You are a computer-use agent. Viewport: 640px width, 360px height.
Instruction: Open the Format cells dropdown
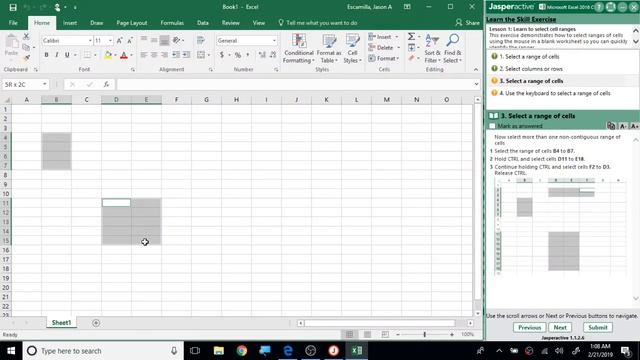tap(398, 59)
